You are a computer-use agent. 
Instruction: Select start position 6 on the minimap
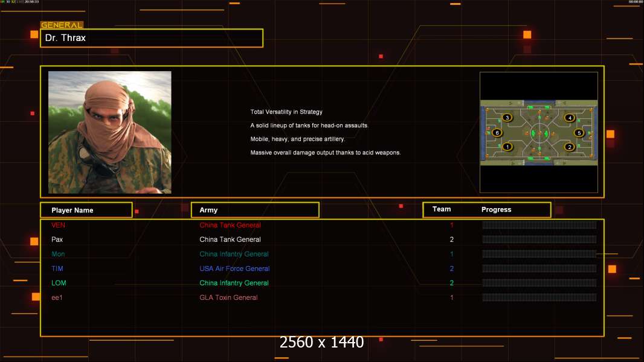(497, 132)
